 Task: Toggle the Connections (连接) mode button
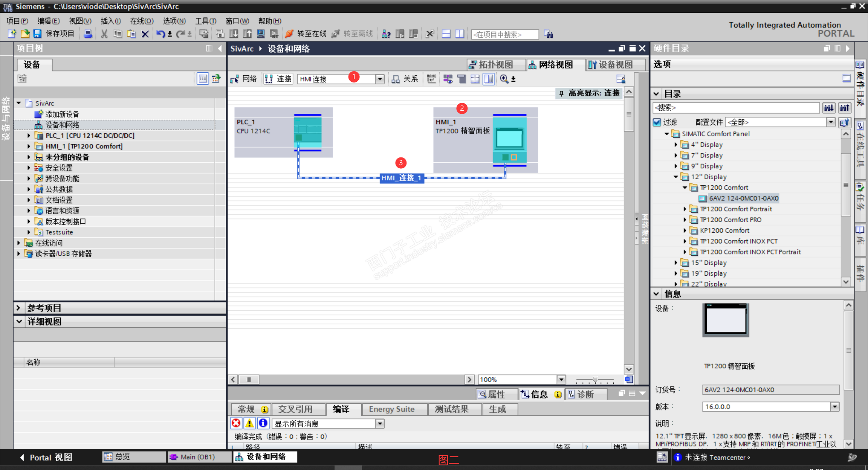coord(278,79)
